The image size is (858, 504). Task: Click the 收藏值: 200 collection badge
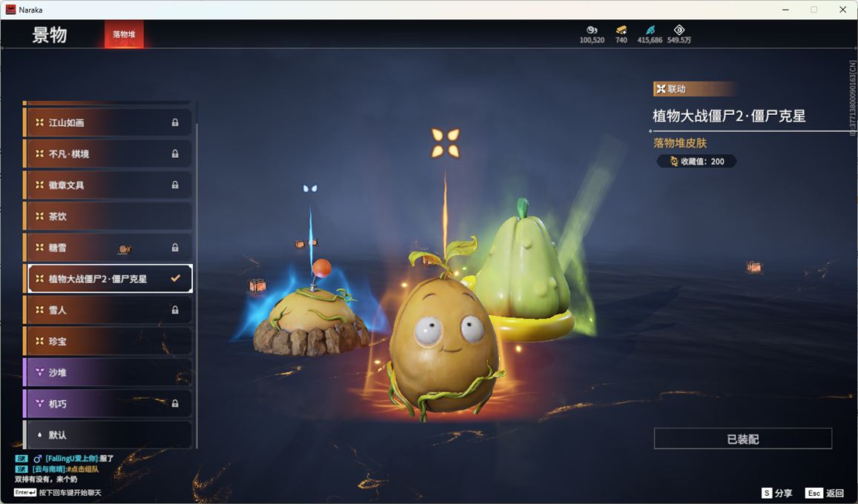coord(696,162)
